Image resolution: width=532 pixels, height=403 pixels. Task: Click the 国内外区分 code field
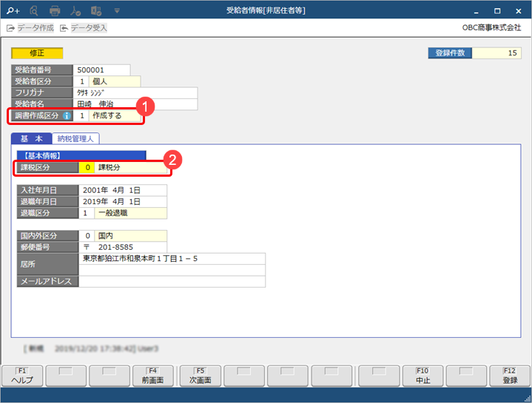coord(87,236)
